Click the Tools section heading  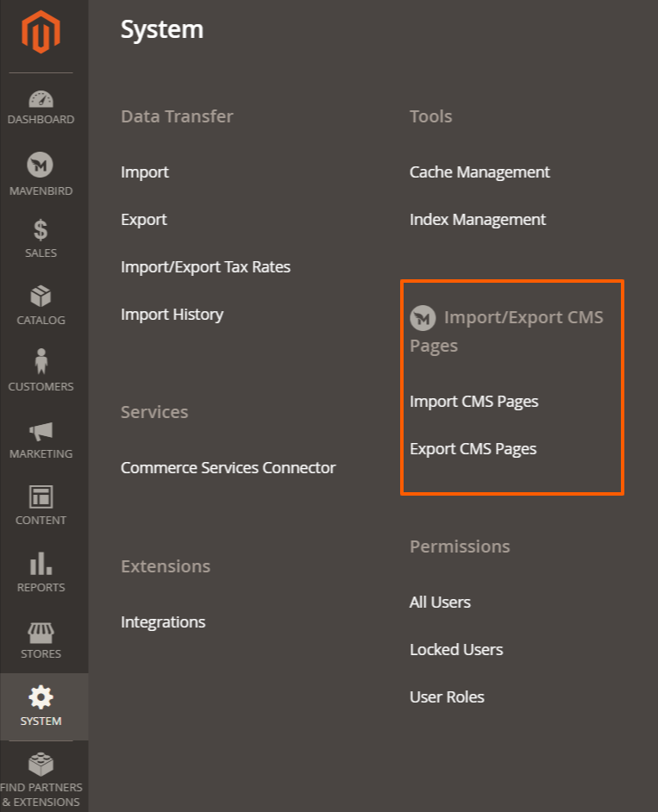(430, 116)
